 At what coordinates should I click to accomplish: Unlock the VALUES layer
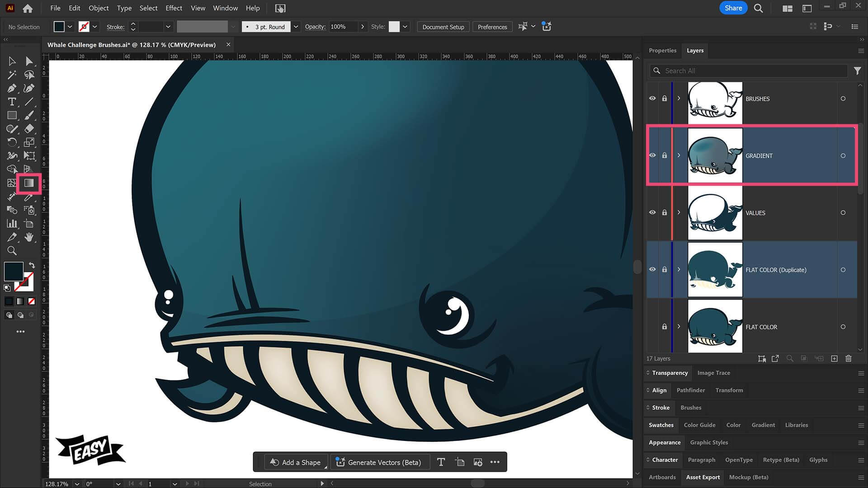coord(665,212)
